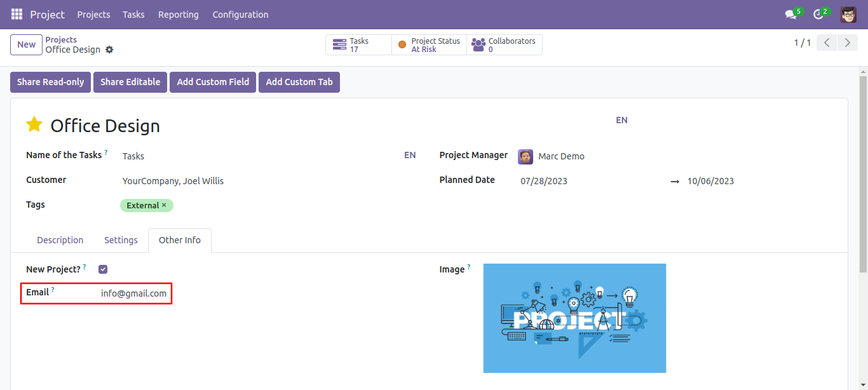This screenshot has width=868, height=390.
Task: Open the Tasks menu
Action: coord(133,14)
